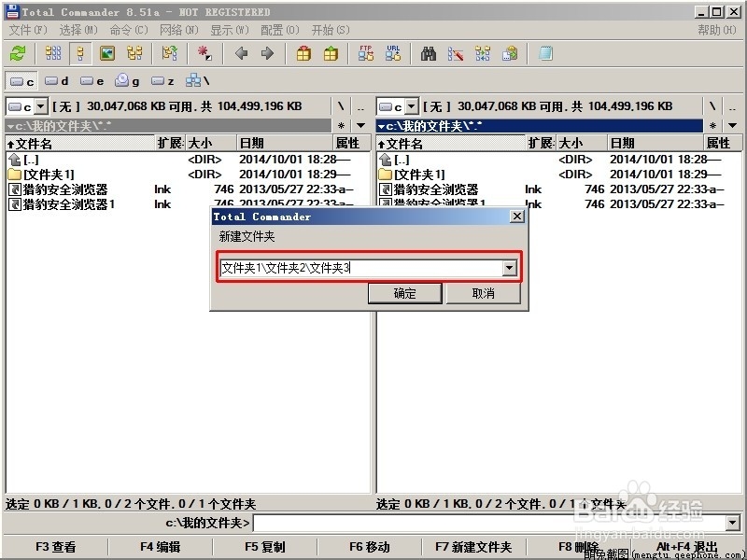
Task: Click F7 新建文件夹 button
Action: pyautogui.click(x=473, y=547)
